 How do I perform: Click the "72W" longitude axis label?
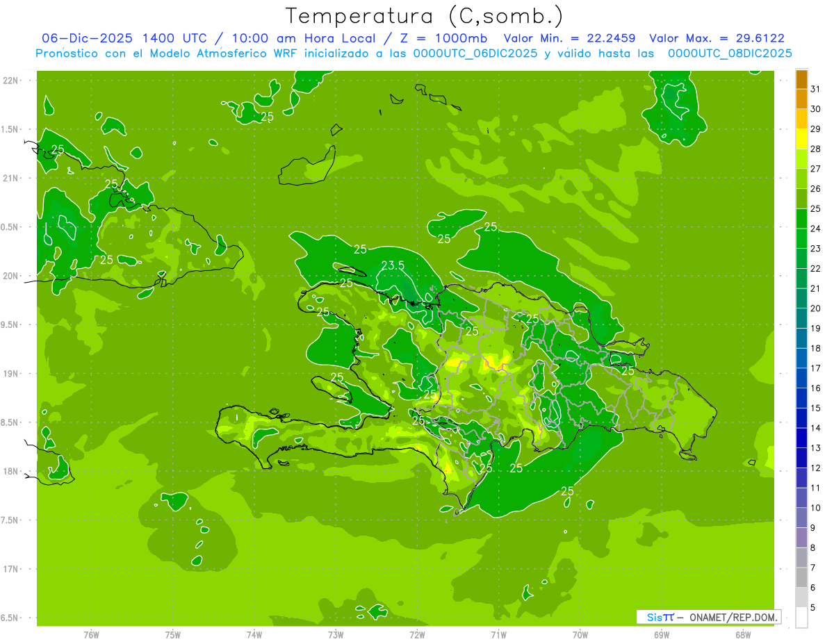coord(417,634)
